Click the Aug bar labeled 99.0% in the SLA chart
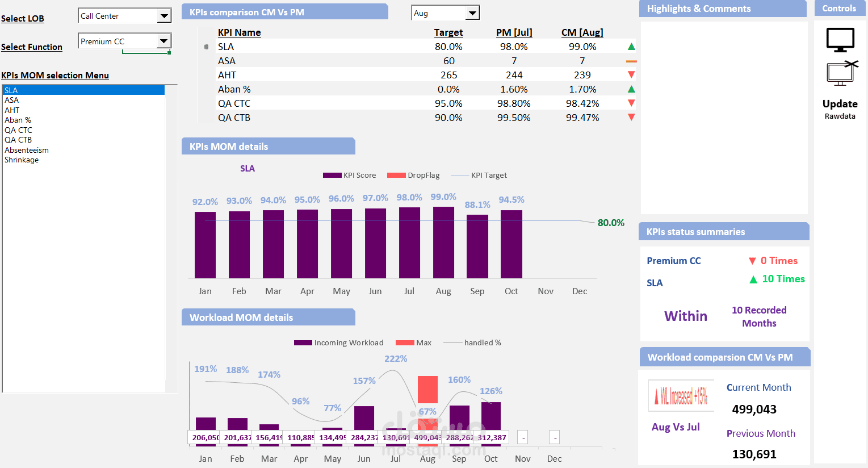 click(443, 243)
